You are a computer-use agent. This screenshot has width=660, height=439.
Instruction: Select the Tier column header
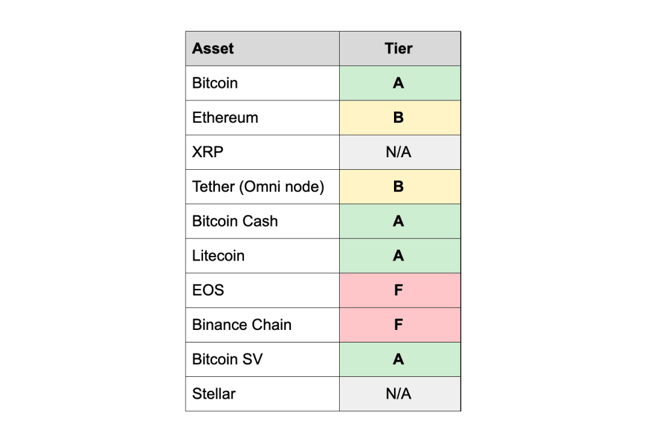coord(400,48)
